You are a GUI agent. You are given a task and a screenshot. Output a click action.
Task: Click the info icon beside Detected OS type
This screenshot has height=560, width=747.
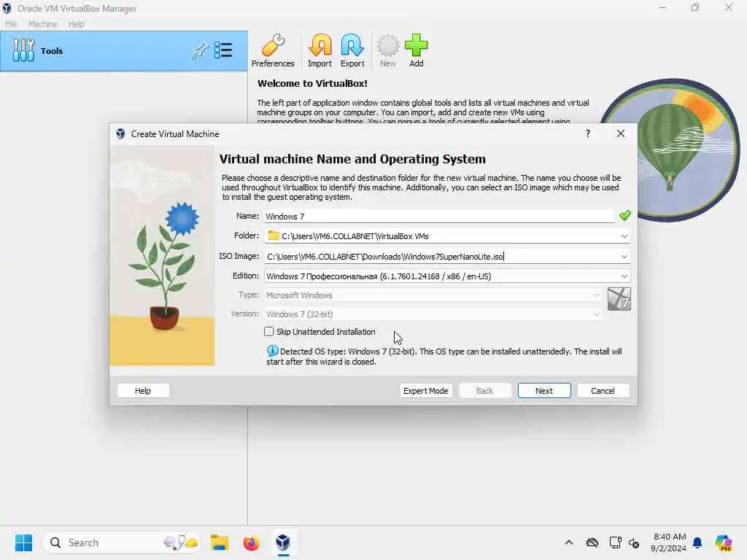[272, 351]
